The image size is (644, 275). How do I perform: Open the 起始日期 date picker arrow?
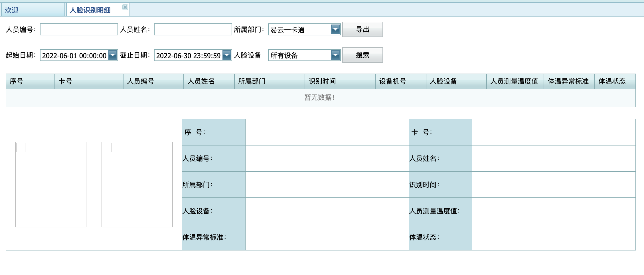[x=113, y=55]
